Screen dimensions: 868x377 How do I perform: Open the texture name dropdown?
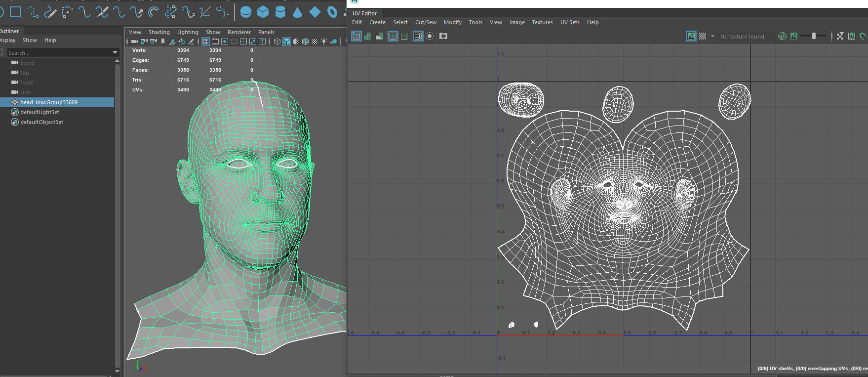(747, 37)
